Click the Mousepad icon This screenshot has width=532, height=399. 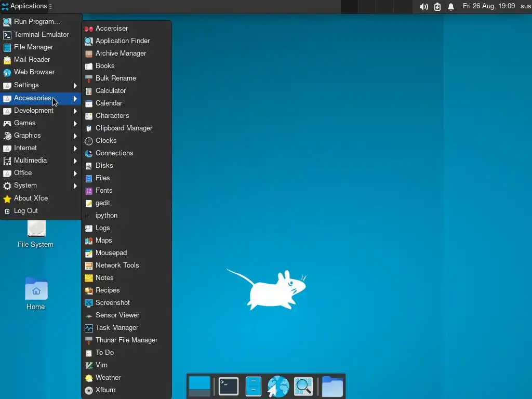(88, 253)
